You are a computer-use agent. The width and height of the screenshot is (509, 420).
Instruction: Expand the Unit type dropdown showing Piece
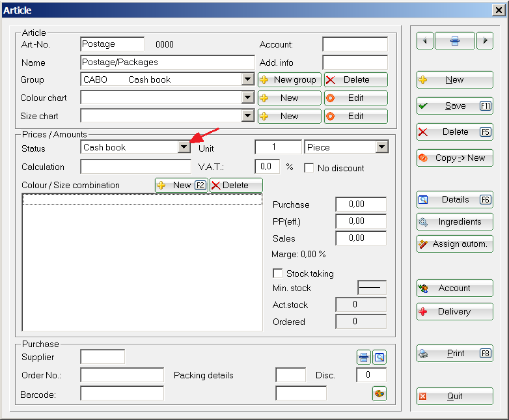coord(381,147)
